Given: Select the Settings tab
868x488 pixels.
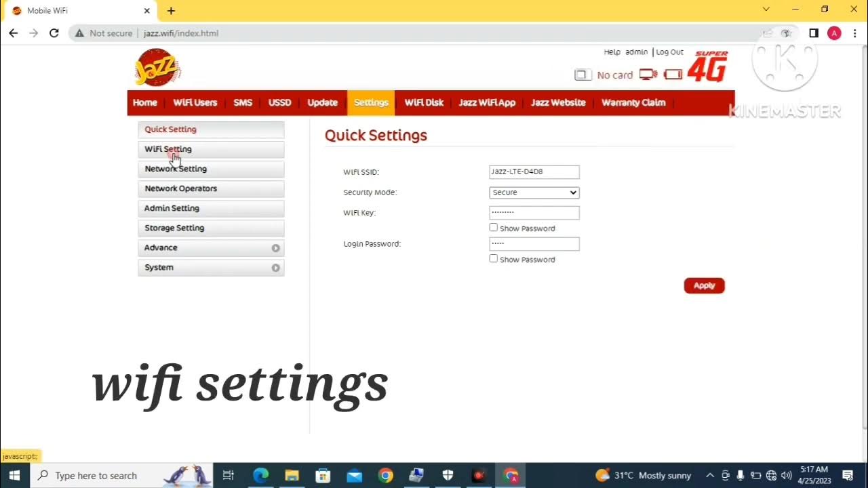Looking at the screenshot, I should point(371,102).
